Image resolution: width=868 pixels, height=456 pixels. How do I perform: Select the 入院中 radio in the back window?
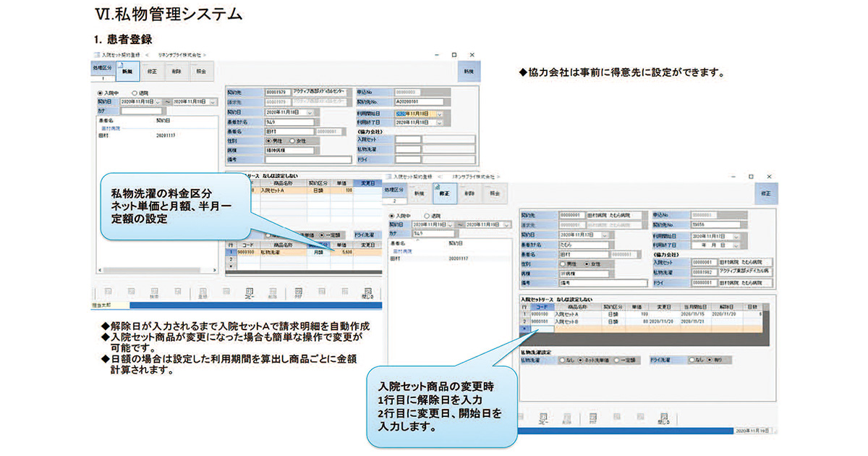point(101,93)
